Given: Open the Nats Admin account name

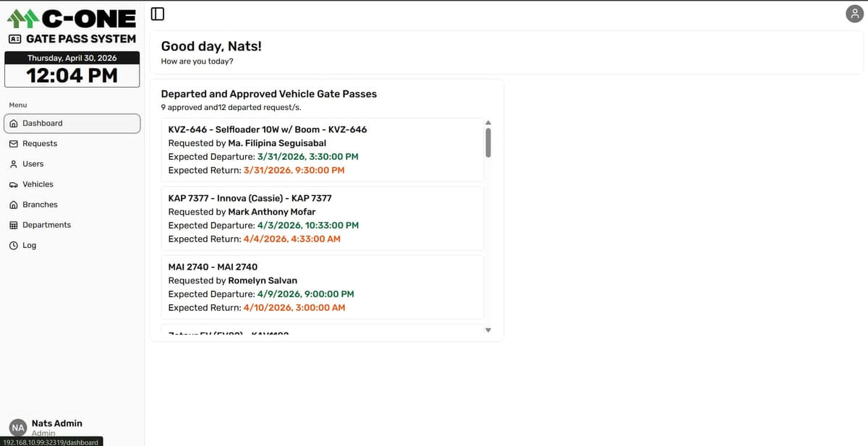Looking at the screenshot, I should 57,424.
